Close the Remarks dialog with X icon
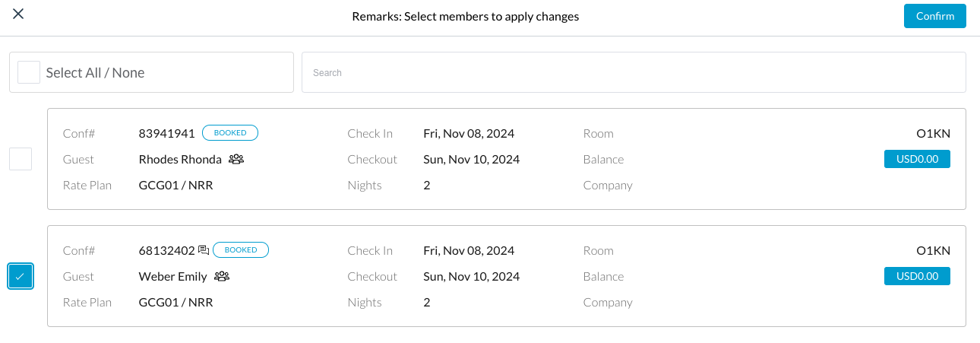Screen dimensions: 980x343 [18, 14]
